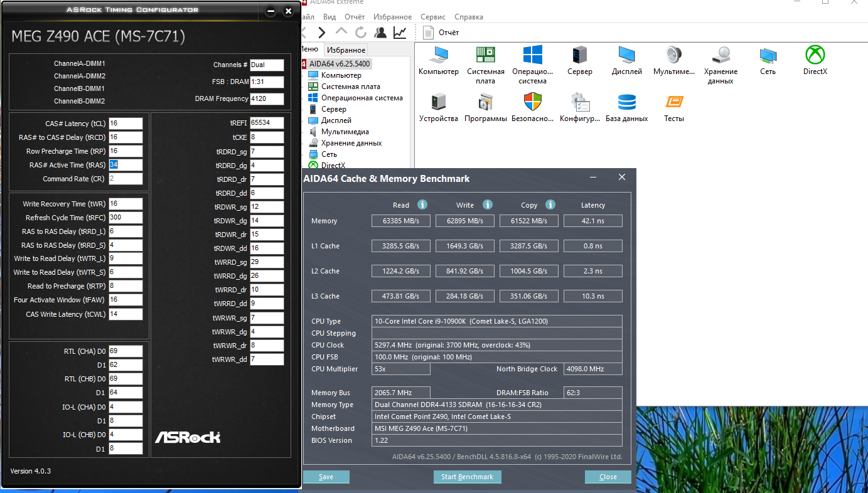Open the База данных icon

pos(626,107)
